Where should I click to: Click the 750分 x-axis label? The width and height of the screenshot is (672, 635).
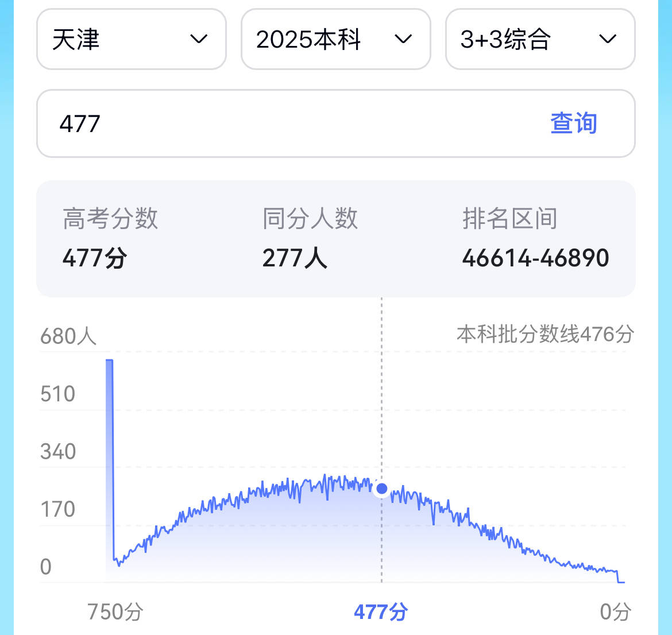pyautogui.click(x=115, y=611)
